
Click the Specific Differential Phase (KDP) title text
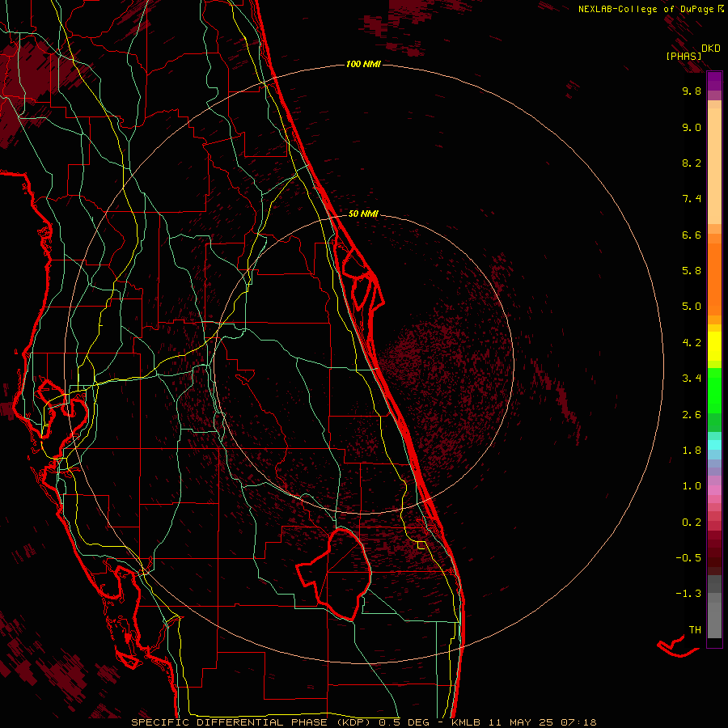click(x=253, y=722)
